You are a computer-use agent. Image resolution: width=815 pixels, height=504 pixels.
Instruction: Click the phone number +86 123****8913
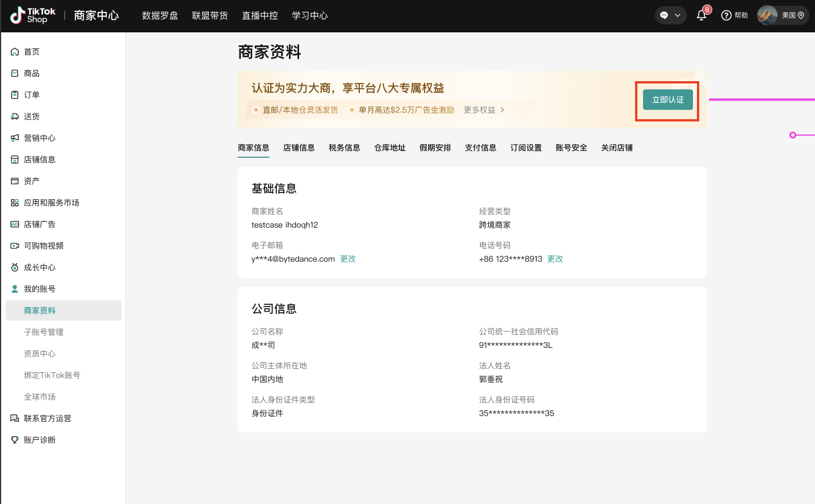pyautogui.click(x=511, y=259)
